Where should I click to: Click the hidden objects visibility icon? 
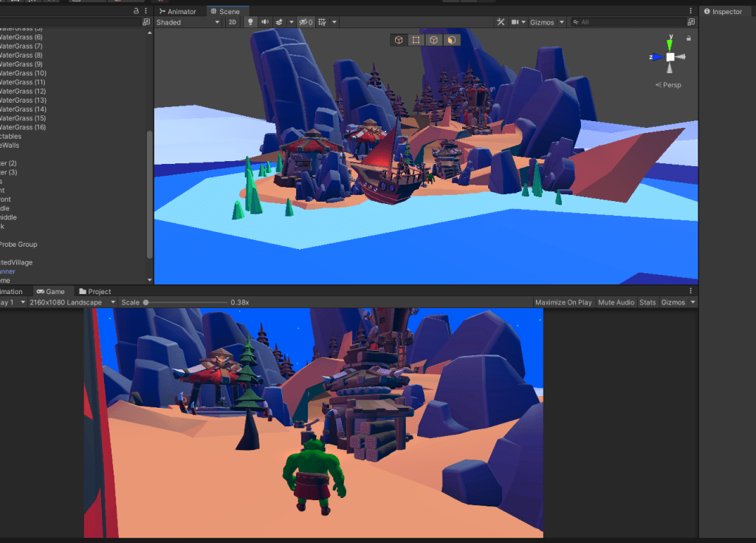coord(306,22)
